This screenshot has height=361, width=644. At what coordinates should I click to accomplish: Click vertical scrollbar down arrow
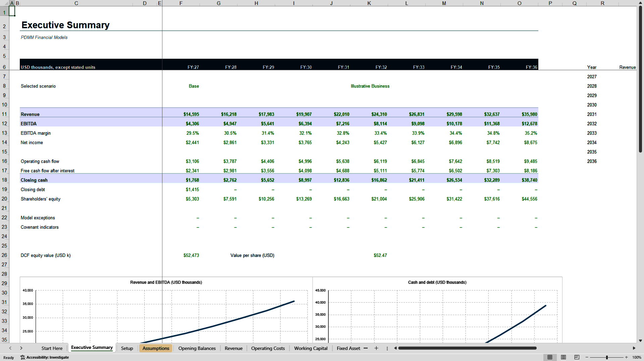point(640,341)
